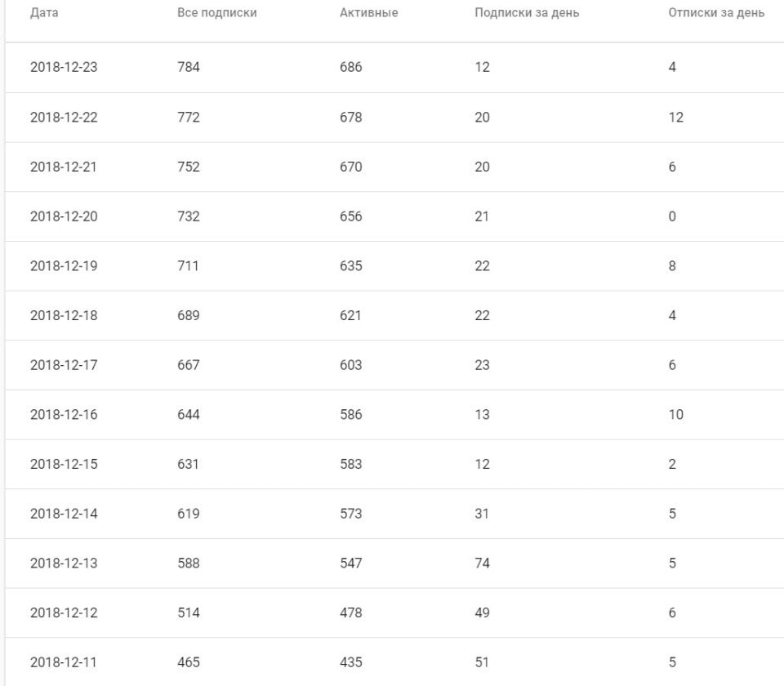This screenshot has width=784, height=686.
Task: Select the 2018-12-23 date cell
Action: 64,68
